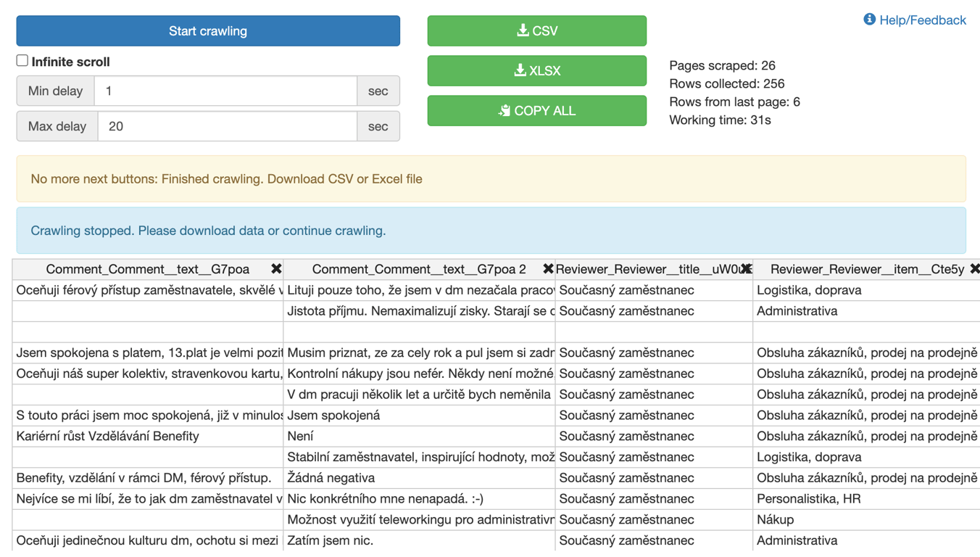Delete the Reviewer_Reviewer__item__Cte5y column
980x557 pixels.
(974, 269)
